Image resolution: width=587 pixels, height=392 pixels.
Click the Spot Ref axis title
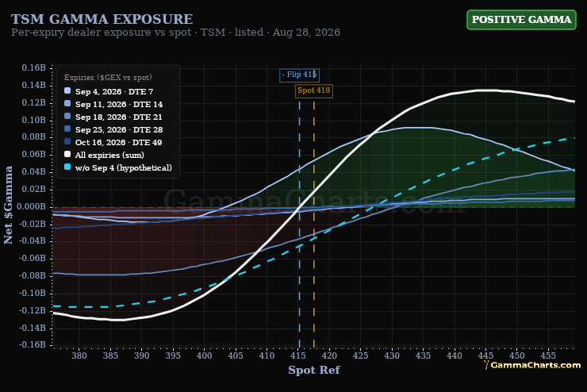(313, 371)
